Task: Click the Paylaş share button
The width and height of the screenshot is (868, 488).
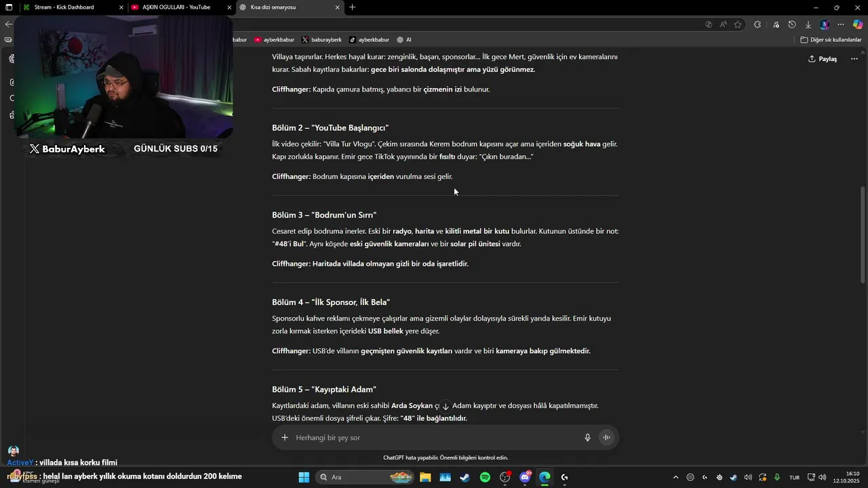Action: click(823, 59)
